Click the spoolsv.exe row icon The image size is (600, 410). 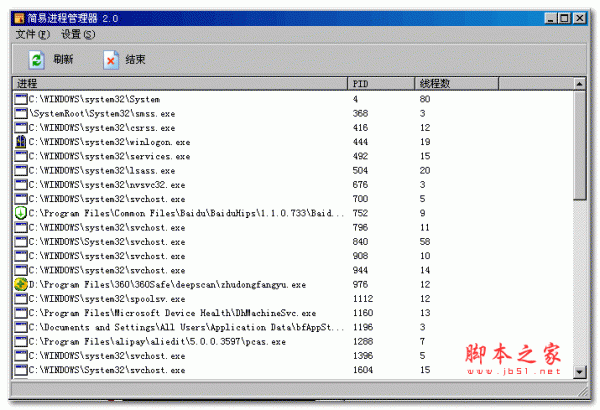[x=21, y=299]
